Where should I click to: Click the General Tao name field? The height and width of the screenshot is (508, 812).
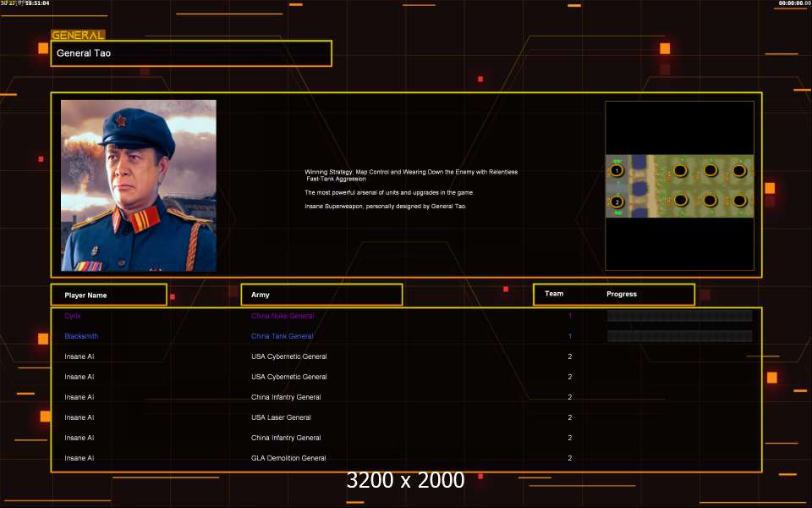tap(191, 53)
